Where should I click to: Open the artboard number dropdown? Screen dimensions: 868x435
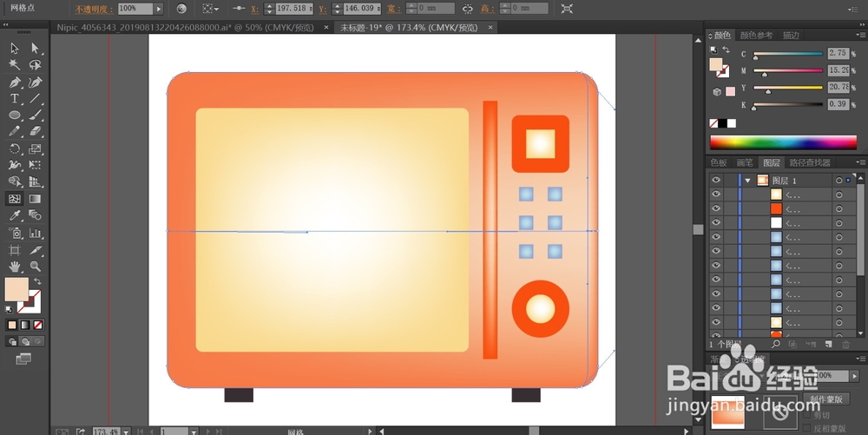pos(194,432)
